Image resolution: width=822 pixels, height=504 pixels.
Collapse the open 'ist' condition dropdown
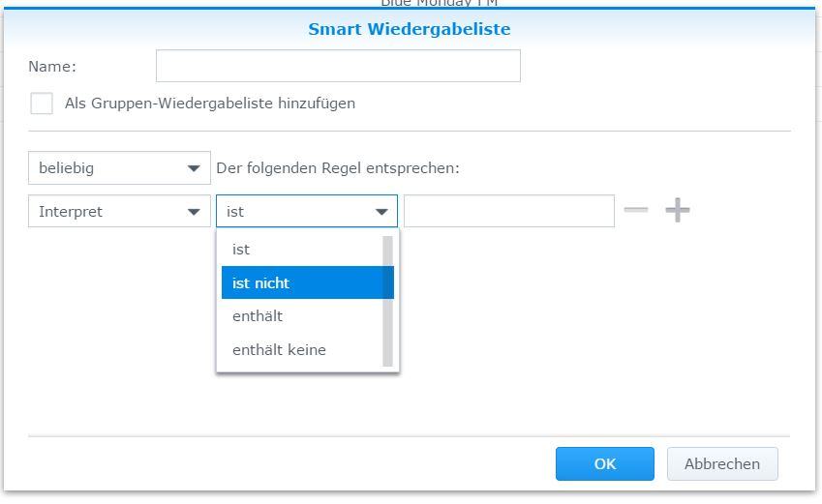307,211
